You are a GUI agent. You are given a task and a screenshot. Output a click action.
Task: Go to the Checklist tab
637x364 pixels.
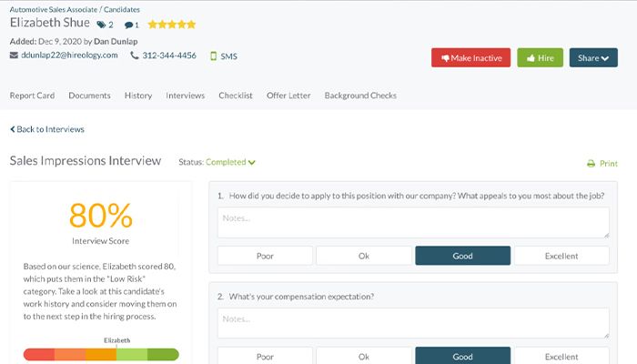click(x=236, y=96)
